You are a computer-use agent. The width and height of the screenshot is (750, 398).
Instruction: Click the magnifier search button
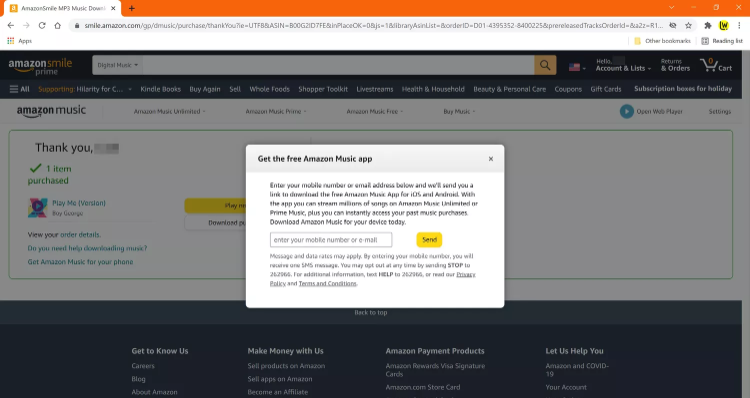545,65
